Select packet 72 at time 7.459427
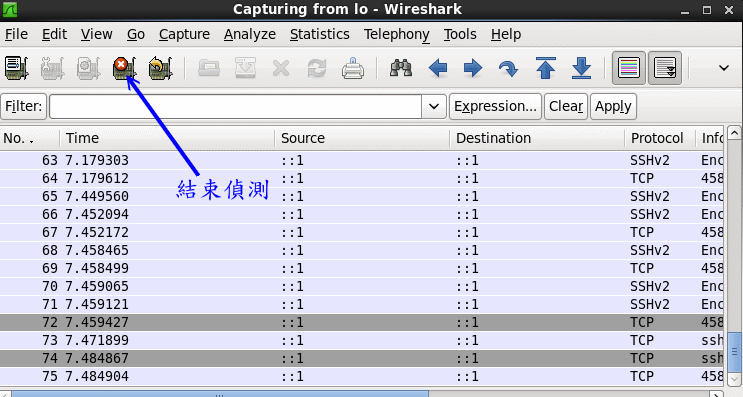Screen dimensions: 743x397 [x=362, y=323]
